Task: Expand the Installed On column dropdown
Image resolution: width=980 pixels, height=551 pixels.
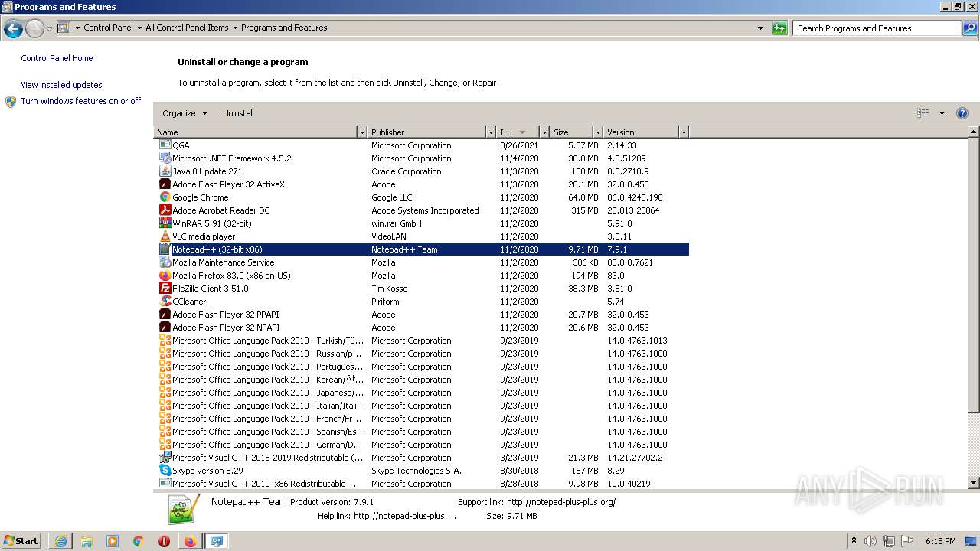Action: tap(544, 132)
